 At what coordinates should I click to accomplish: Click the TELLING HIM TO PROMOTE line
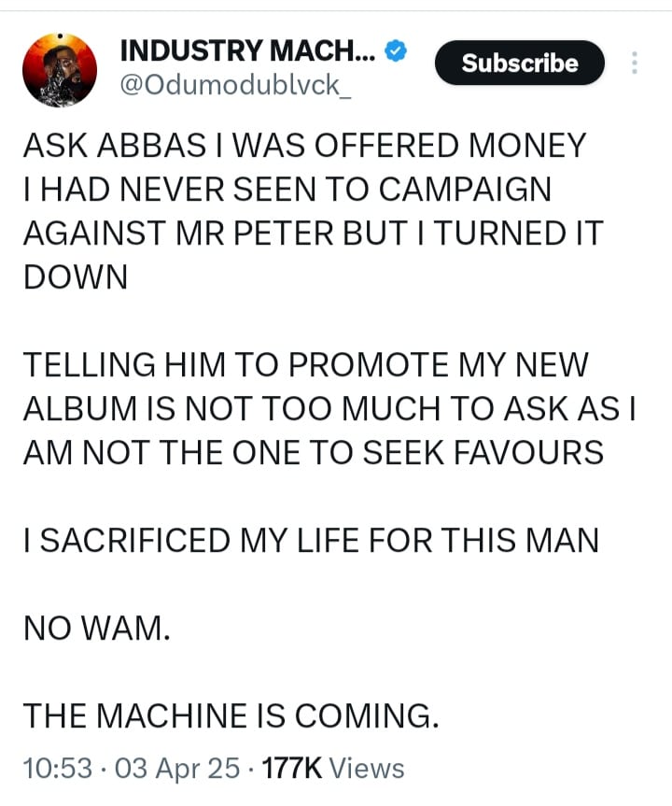305,364
